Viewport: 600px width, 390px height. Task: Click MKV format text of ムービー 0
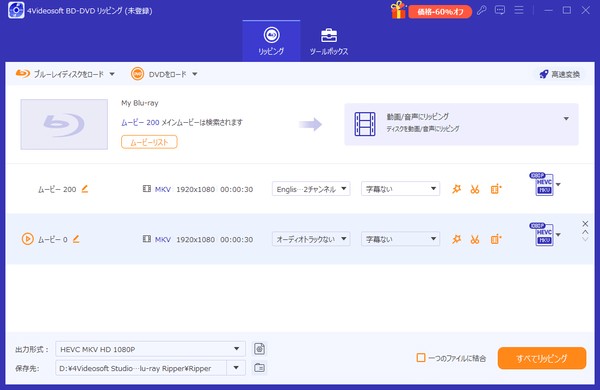click(x=163, y=240)
